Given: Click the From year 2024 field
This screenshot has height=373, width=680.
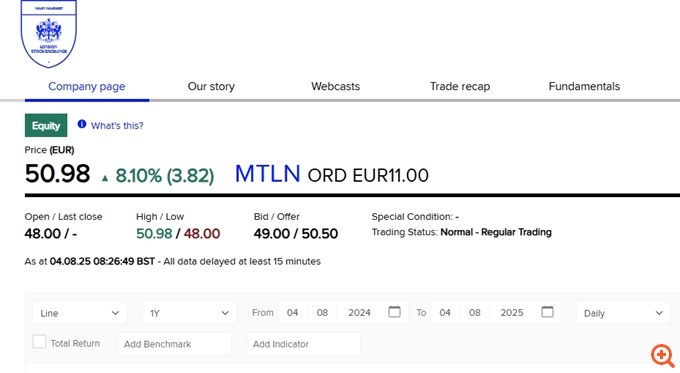Looking at the screenshot, I should coord(359,313).
